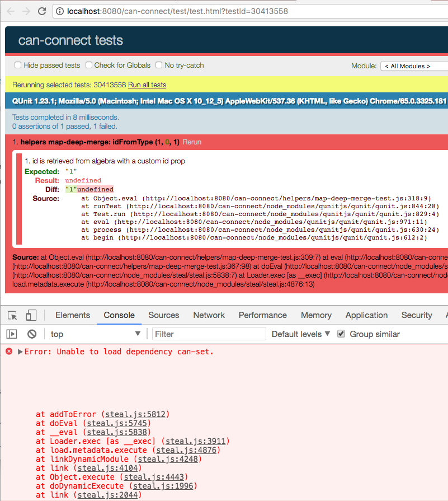Click the Expected "1" value
The image size is (448, 501).
71,172
